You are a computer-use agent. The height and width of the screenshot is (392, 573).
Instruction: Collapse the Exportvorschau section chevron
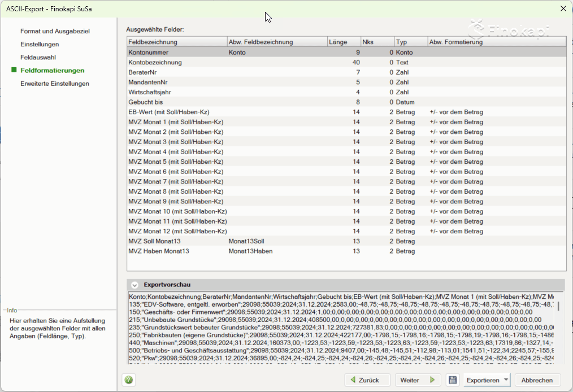click(x=134, y=285)
